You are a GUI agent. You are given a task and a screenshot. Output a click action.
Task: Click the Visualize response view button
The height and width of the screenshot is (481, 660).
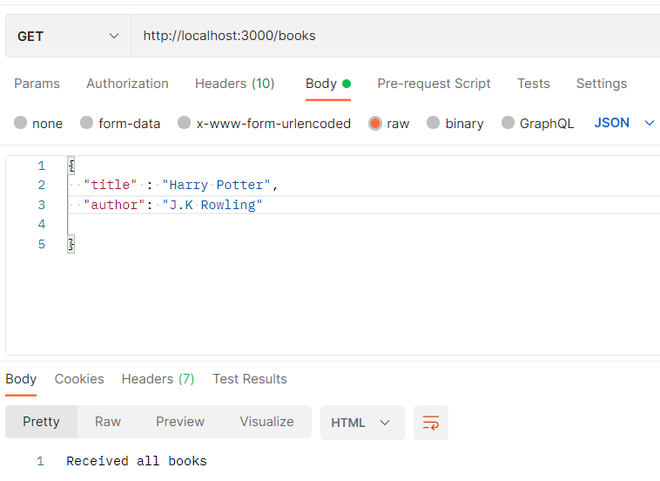tap(267, 422)
